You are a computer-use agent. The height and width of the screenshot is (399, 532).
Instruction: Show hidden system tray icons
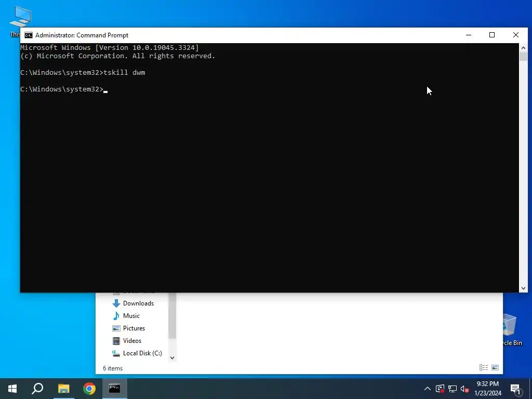(428, 389)
